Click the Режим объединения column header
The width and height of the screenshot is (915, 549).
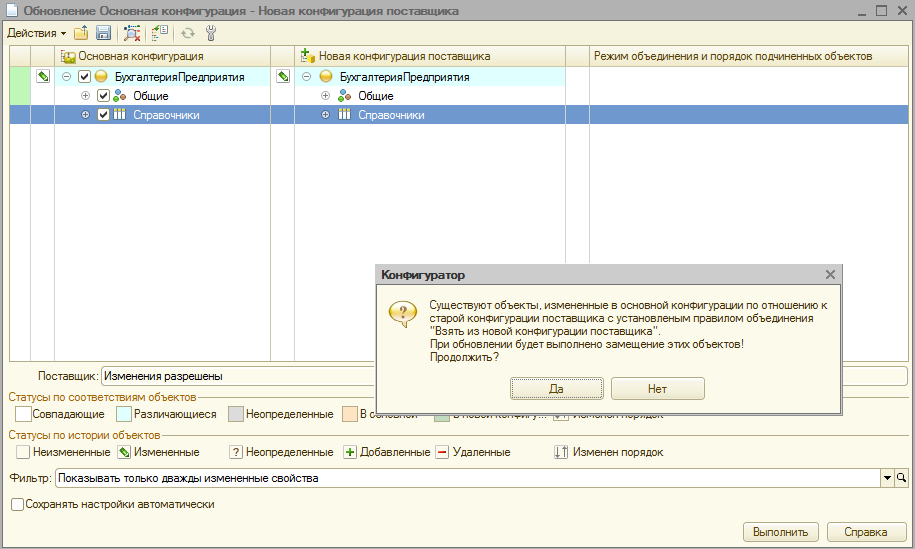[749, 57]
